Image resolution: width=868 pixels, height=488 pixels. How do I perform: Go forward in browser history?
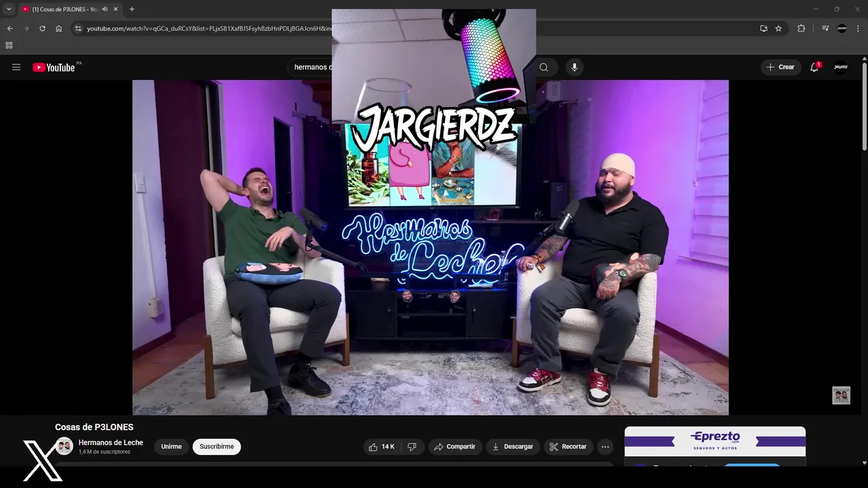pos(26,28)
